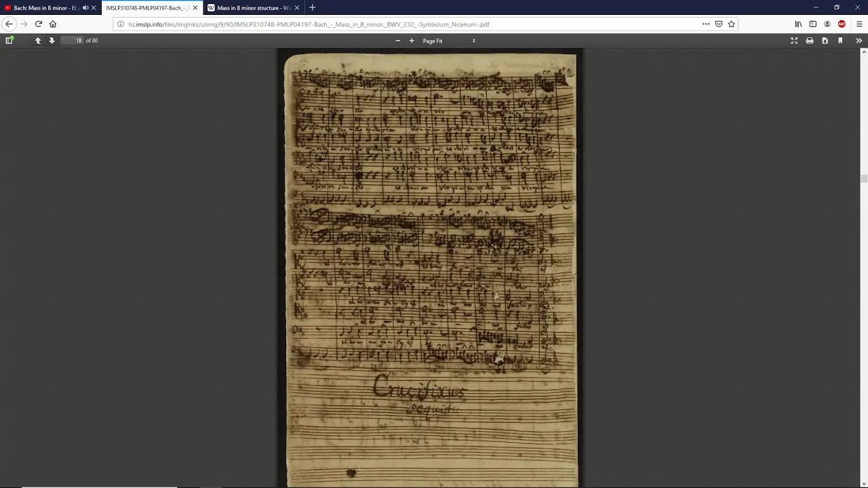Mute audio on the YouTube tab

pyautogui.click(x=85, y=7)
